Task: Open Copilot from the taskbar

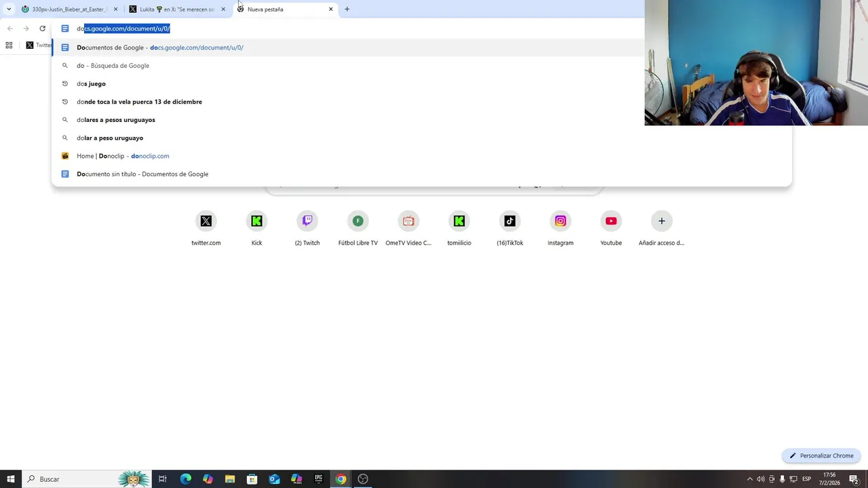Action: [208, 479]
